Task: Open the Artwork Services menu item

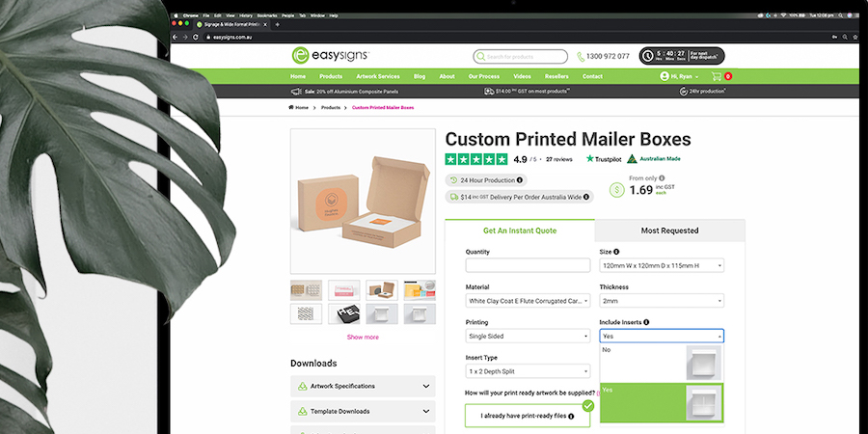Action: click(x=377, y=76)
